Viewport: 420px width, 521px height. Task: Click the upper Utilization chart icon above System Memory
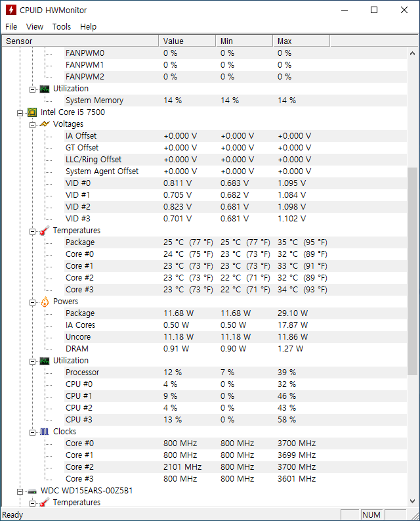point(45,89)
